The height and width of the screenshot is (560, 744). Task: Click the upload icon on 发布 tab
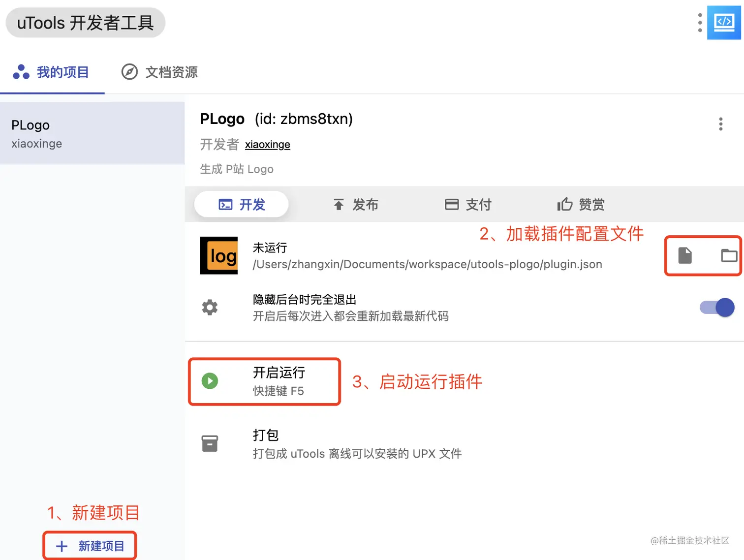[x=339, y=204]
